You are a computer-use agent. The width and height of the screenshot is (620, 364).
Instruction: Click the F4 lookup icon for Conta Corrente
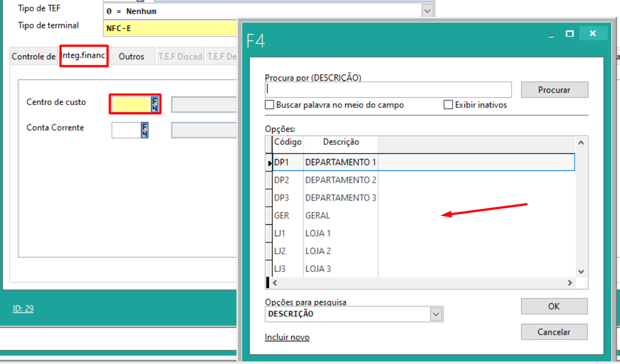pyautogui.click(x=145, y=130)
